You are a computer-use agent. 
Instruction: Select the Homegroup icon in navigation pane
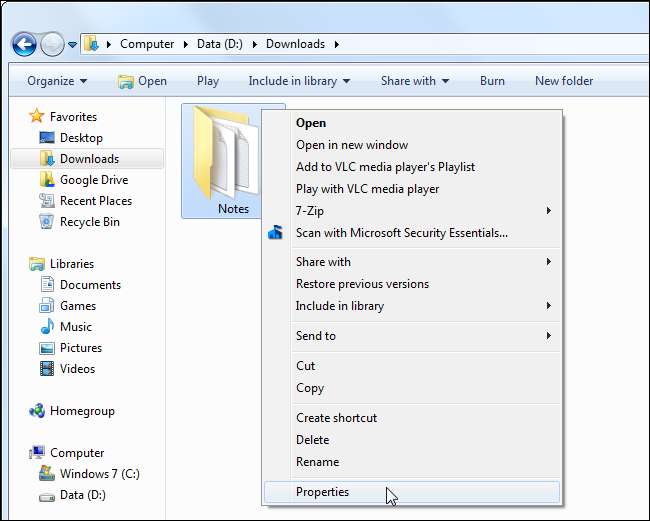tap(37, 411)
